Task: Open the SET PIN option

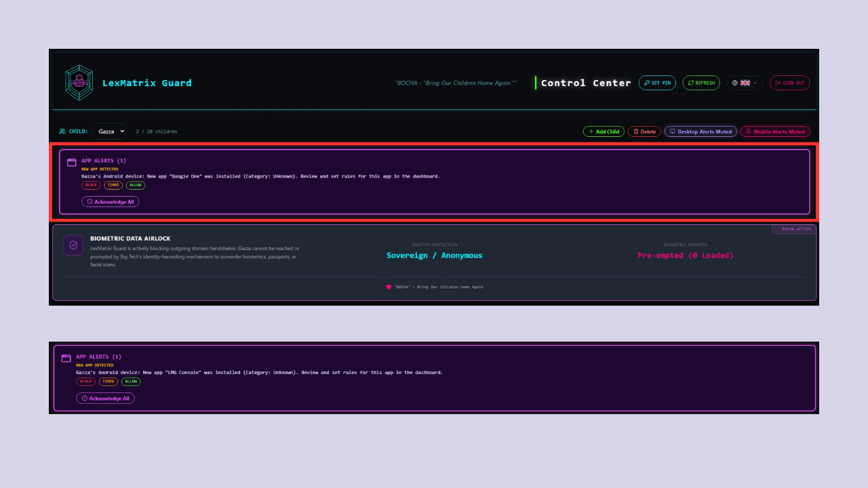Action: tap(657, 83)
